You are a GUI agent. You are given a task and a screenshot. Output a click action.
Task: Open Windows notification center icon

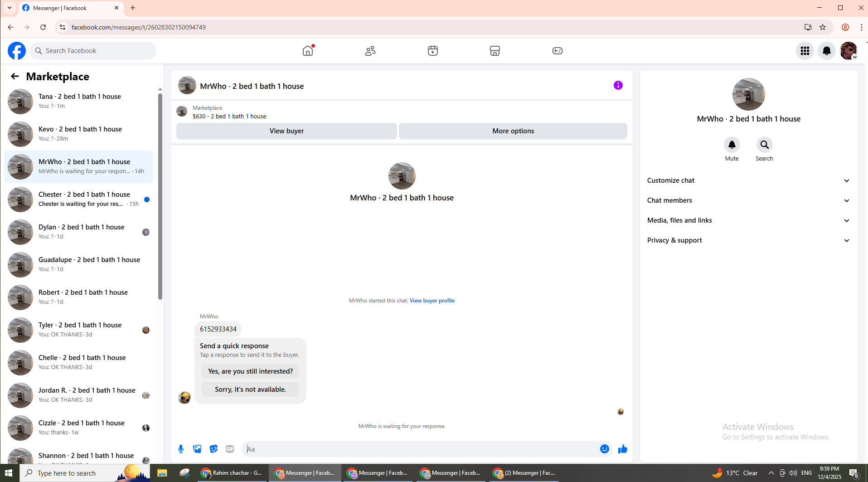pyautogui.click(x=854, y=473)
